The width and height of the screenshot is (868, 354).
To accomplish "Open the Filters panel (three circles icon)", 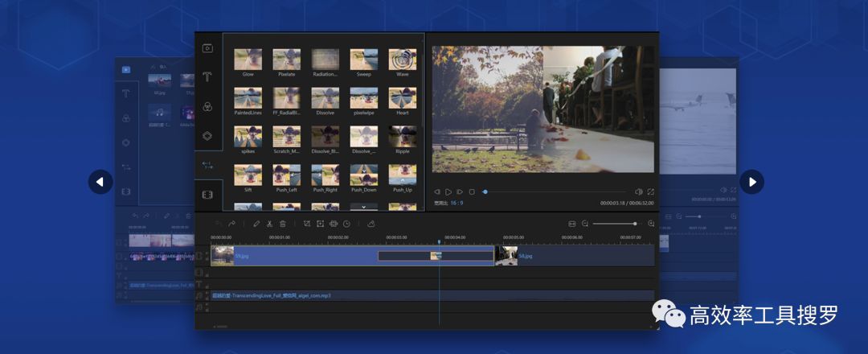I will pos(207,107).
